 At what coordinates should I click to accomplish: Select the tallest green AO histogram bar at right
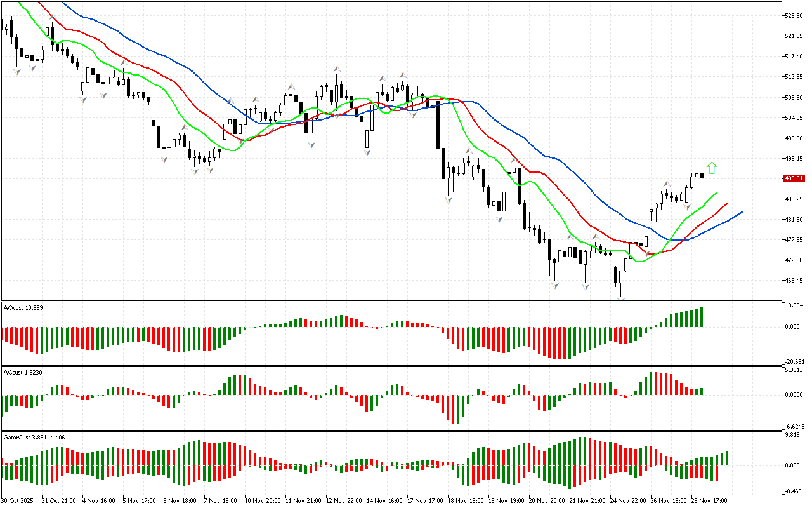point(702,317)
